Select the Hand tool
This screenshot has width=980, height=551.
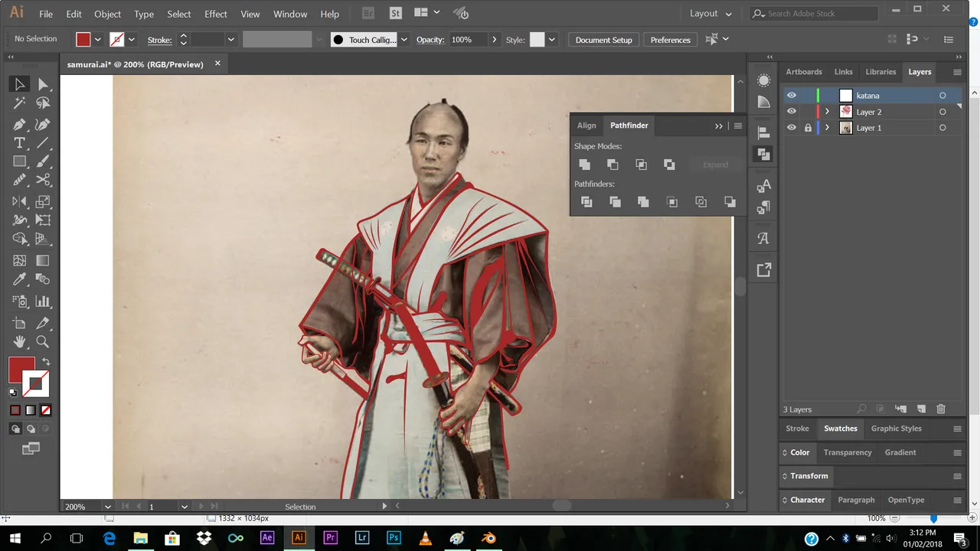20,342
